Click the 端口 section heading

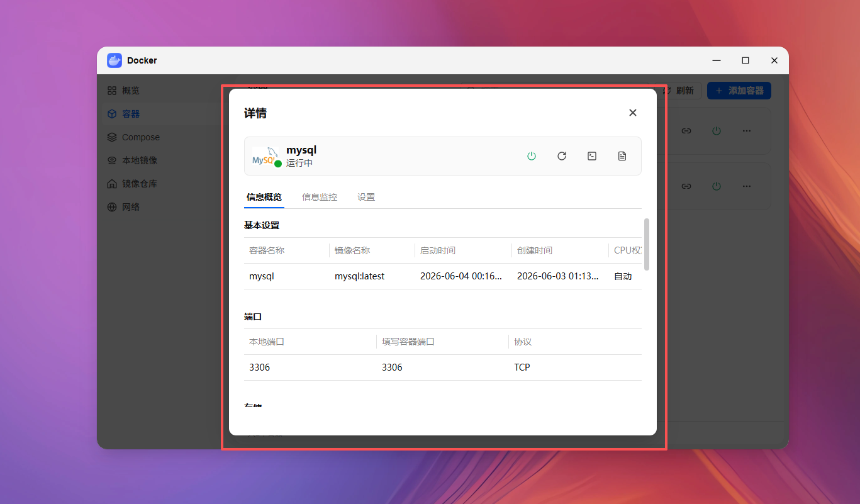point(253,316)
